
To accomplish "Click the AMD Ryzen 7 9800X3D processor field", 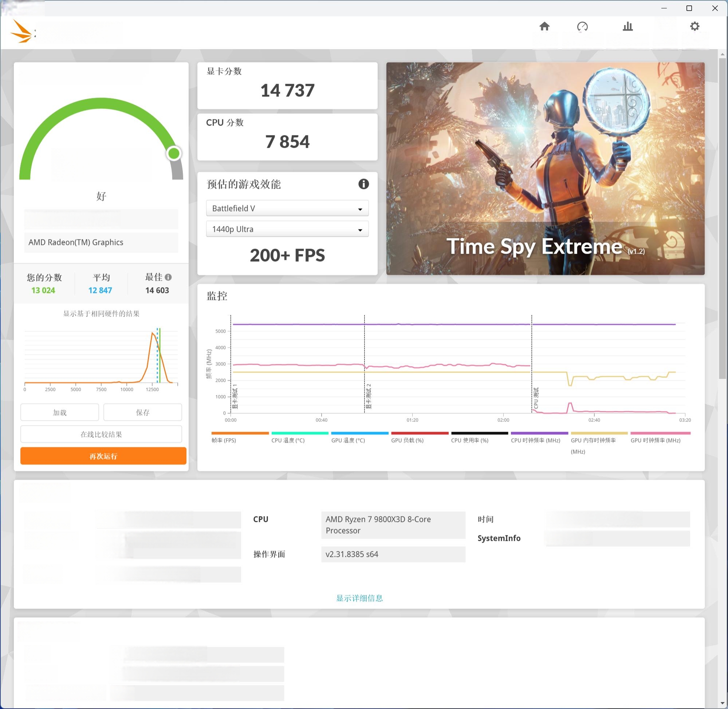I will click(393, 525).
